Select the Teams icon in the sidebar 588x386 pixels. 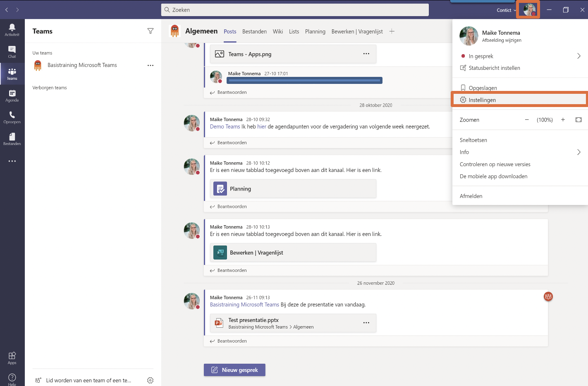pyautogui.click(x=12, y=74)
